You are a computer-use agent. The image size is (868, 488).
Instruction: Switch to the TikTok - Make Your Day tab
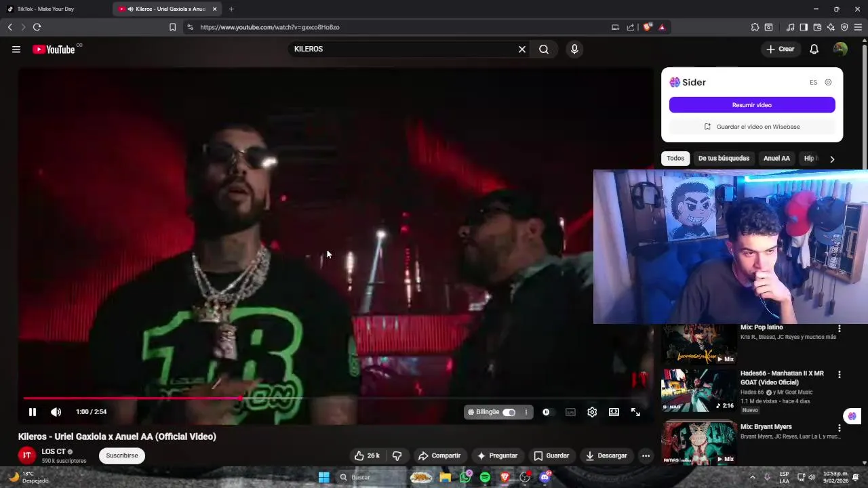click(x=53, y=9)
